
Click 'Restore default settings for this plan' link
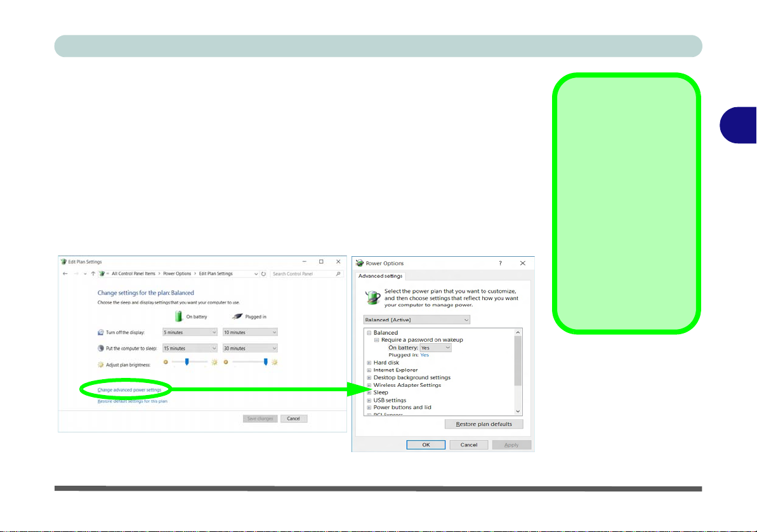click(132, 401)
